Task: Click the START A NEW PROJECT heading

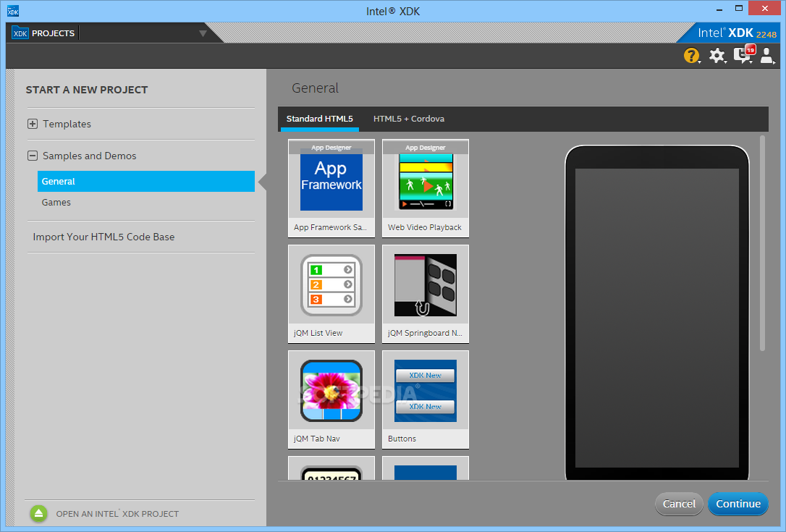Action: (87, 90)
